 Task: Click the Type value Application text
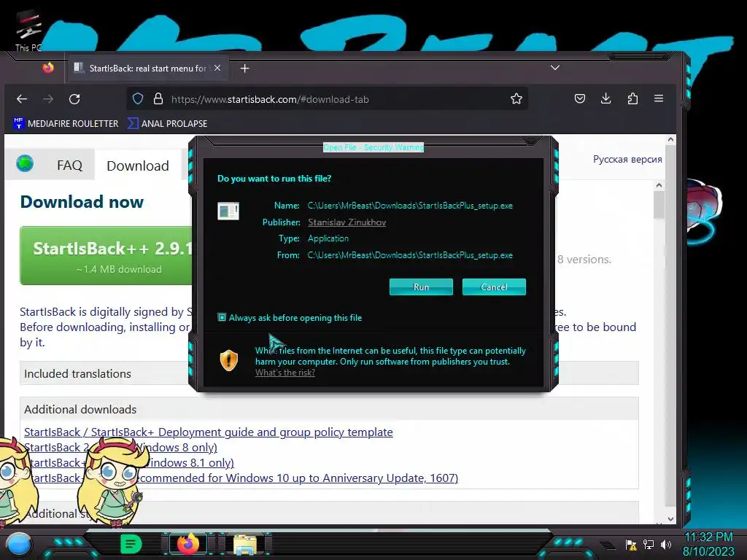(x=328, y=238)
